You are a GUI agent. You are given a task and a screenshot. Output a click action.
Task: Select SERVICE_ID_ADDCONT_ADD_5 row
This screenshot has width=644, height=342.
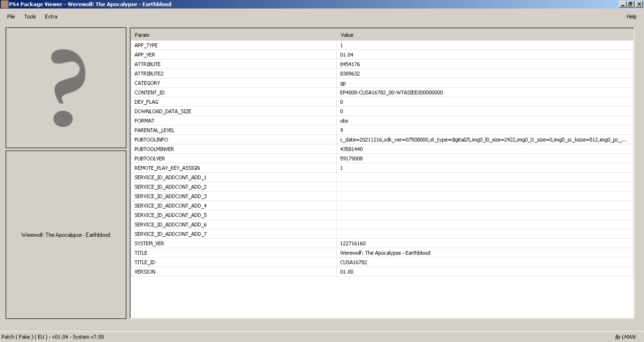pyautogui.click(x=382, y=215)
